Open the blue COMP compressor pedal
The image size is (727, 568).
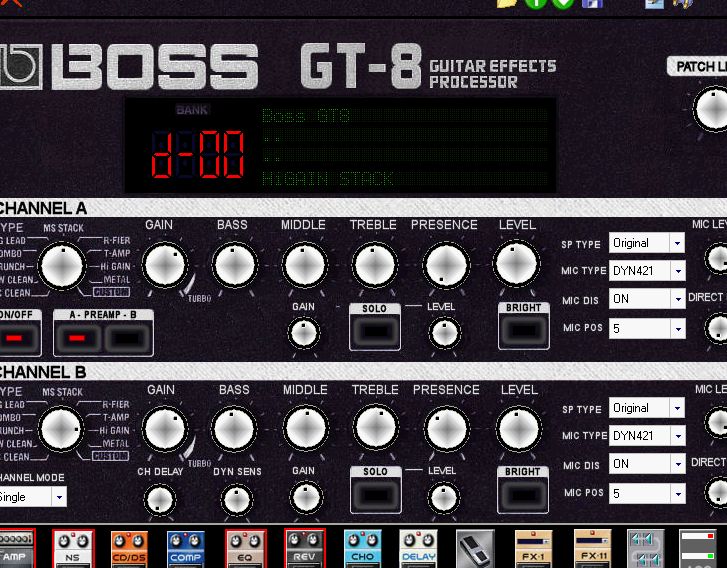185,549
